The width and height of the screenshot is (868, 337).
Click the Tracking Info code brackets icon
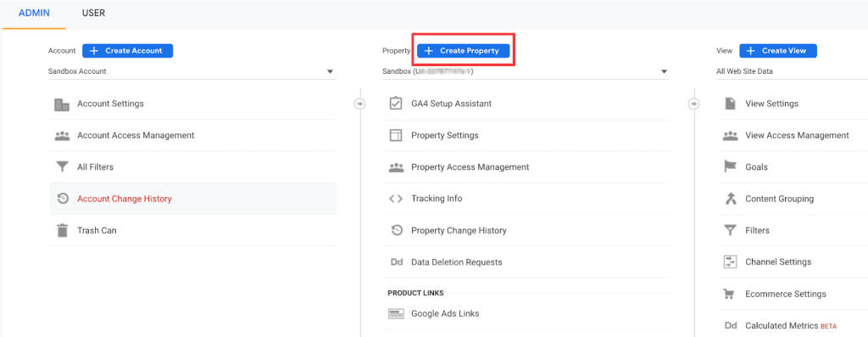(x=396, y=199)
